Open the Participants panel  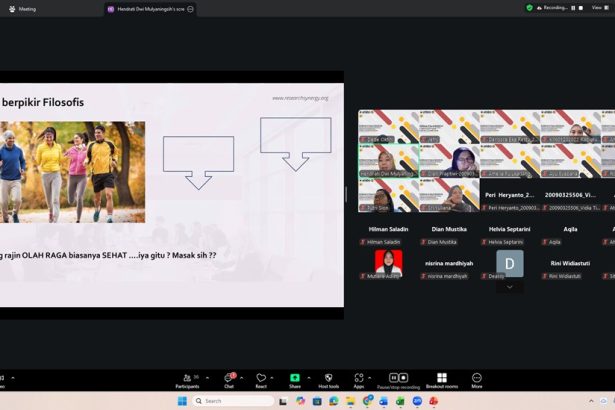(186, 378)
